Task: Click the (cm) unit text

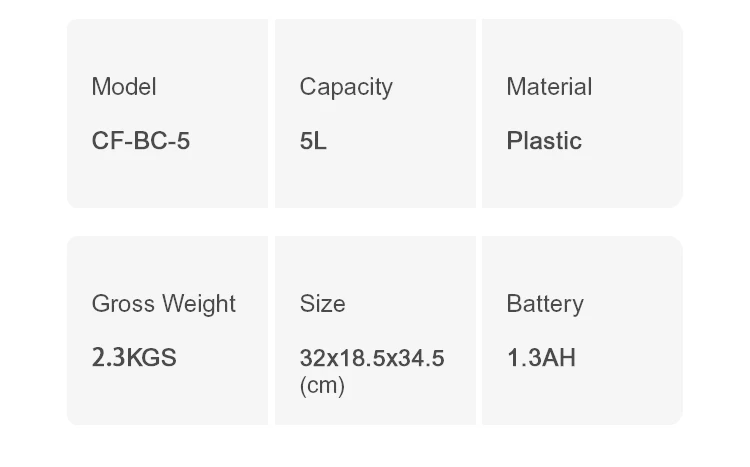Action: pos(322,385)
